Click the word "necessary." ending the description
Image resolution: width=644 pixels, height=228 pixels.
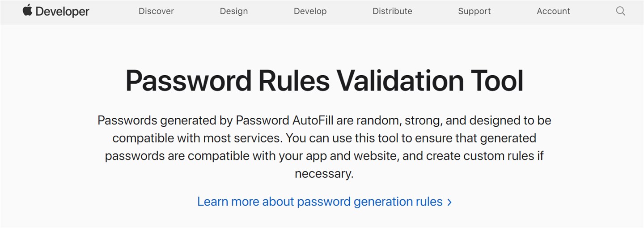pos(324,173)
